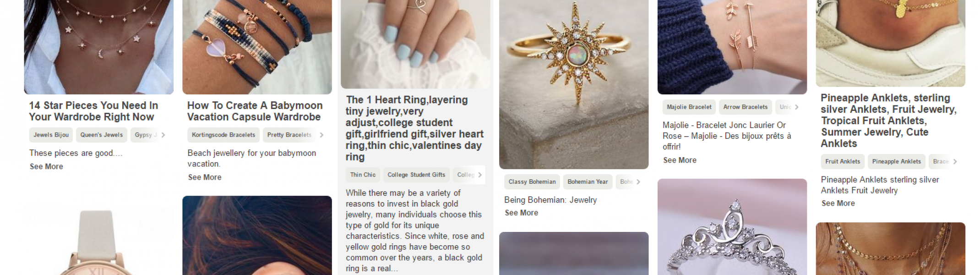Select the Queen's Jewels tag
This screenshot has height=275, width=980.
[x=102, y=135]
